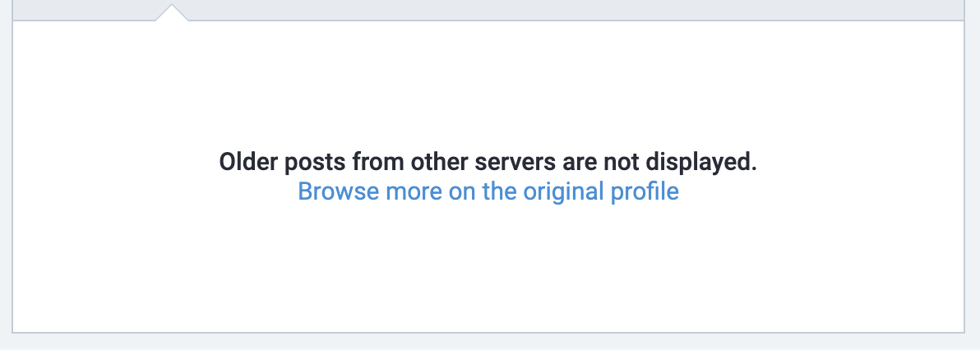Click "other servers" in the bold message
980x350 pixels.
[431, 163]
